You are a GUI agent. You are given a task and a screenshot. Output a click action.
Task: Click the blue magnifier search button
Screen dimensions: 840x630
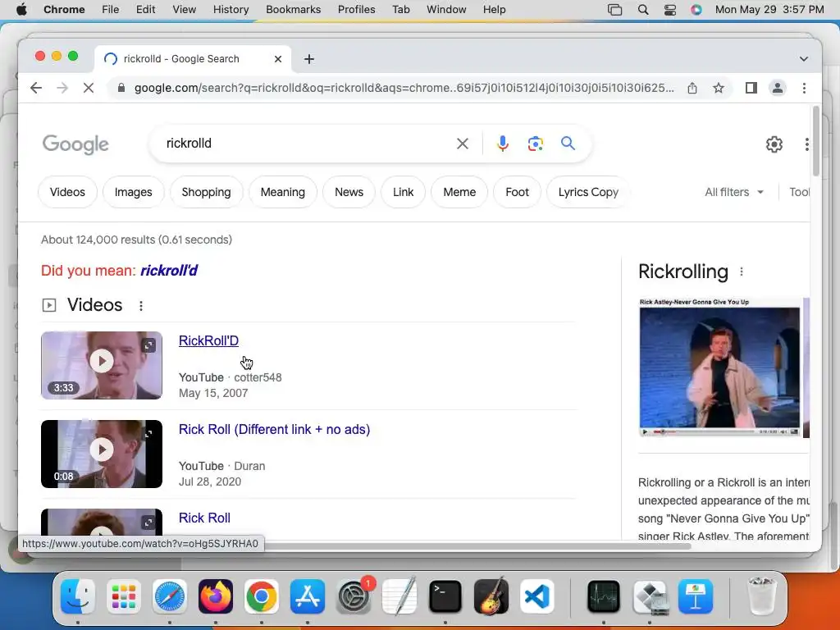click(568, 143)
